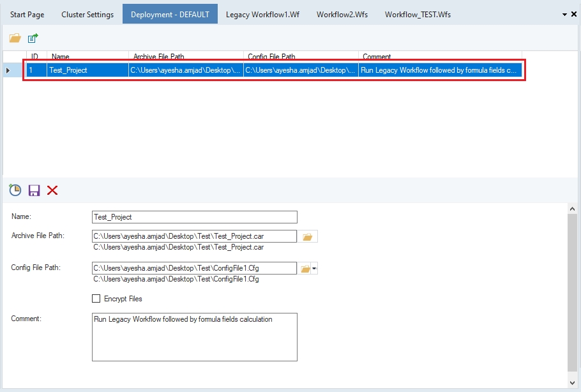Open the Legacy Workflow1.Wf tab

click(x=262, y=15)
